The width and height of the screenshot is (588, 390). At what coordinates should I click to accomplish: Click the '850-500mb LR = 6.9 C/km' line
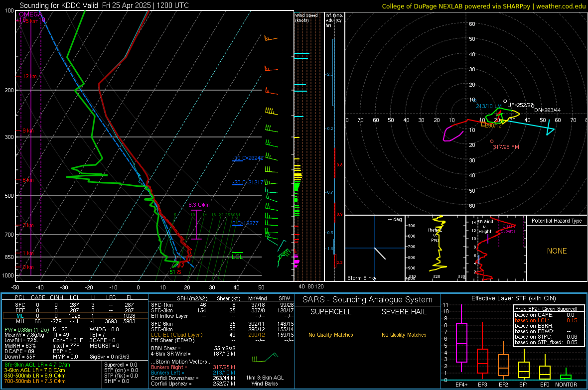35,376
